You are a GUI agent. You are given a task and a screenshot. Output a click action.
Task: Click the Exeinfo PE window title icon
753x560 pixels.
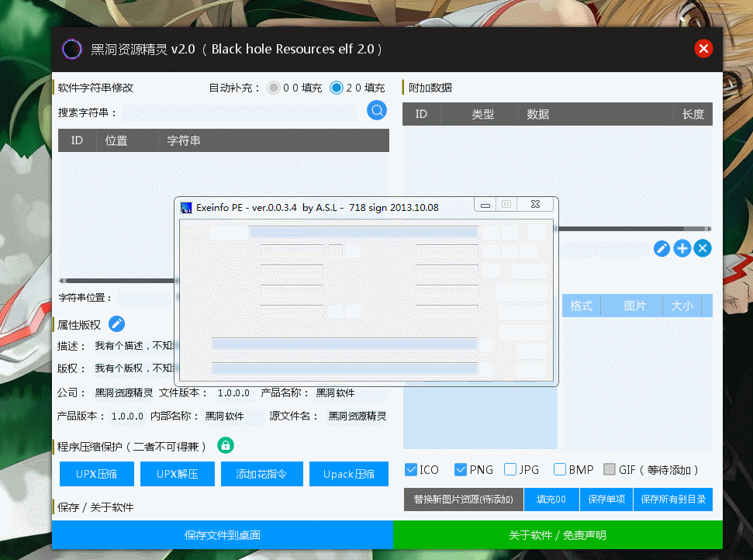pos(186,207)
